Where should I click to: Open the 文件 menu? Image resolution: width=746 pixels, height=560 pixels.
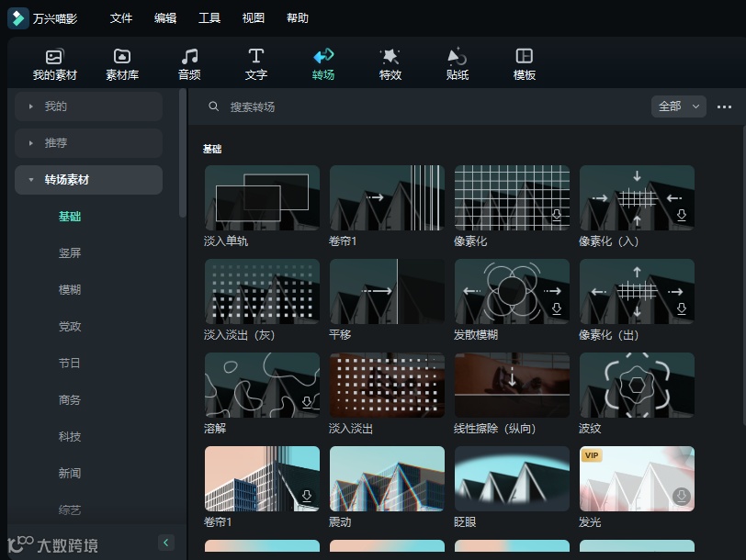(121, 18)
